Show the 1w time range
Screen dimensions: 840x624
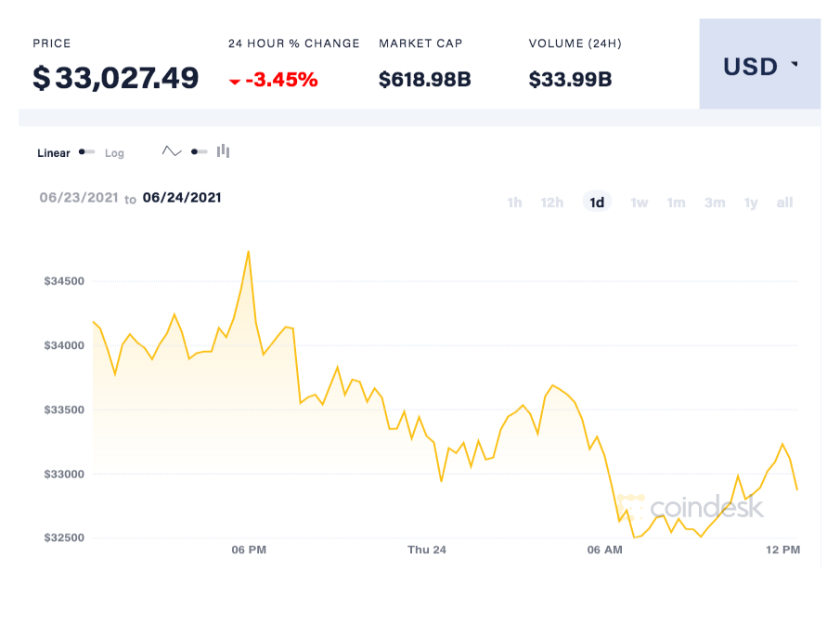point(640,202)
